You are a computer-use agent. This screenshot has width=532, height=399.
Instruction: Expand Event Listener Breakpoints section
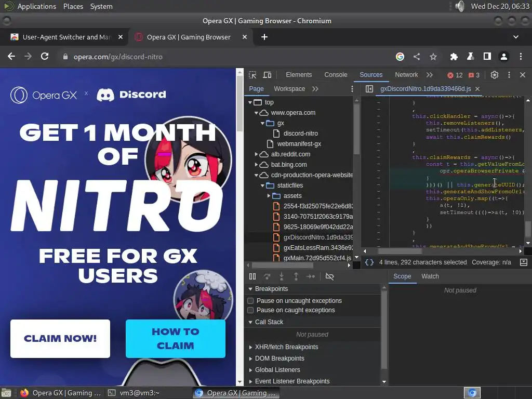(250, 381)
